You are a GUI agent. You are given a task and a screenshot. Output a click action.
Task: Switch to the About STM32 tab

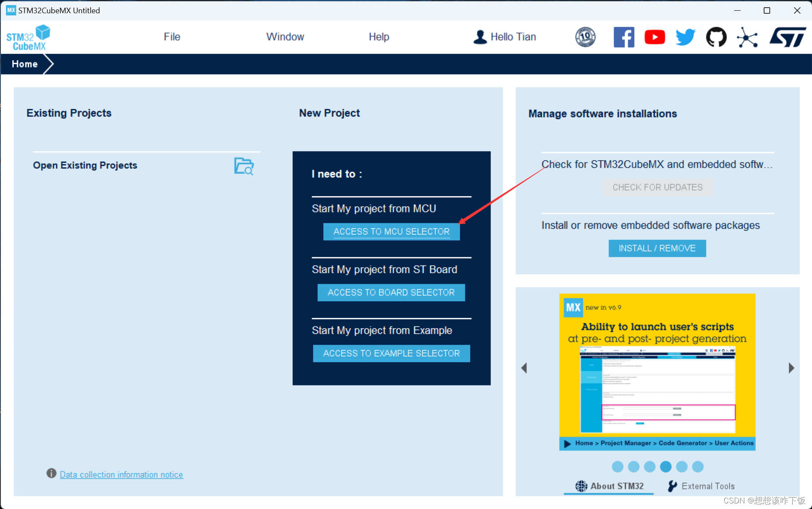click(609, 486)
